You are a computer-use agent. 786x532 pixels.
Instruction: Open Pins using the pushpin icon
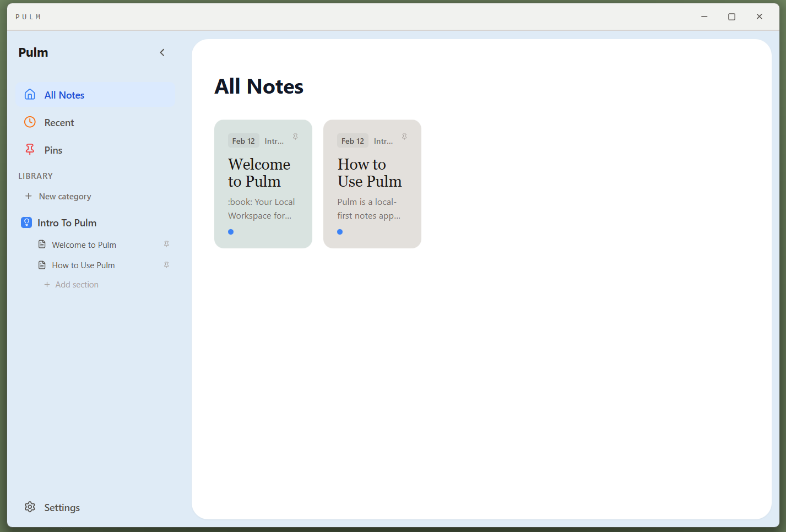pos(29,149)
